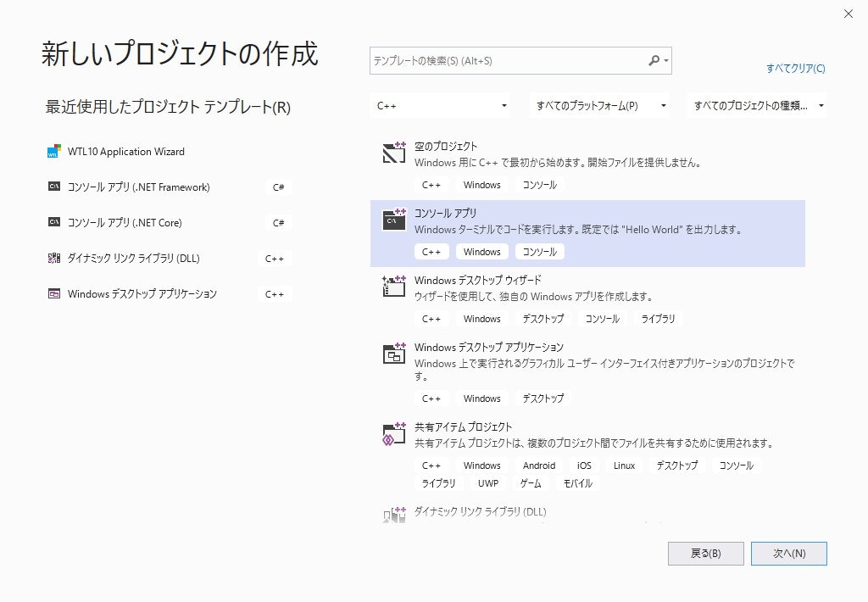Click the magnifier search icon
This screenshot has width=868, height=602.
click(x=654, y=60)
